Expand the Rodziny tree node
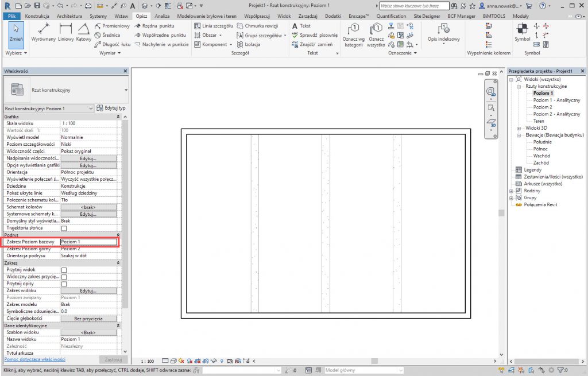 pyautogui.click(x=511, y=191)
